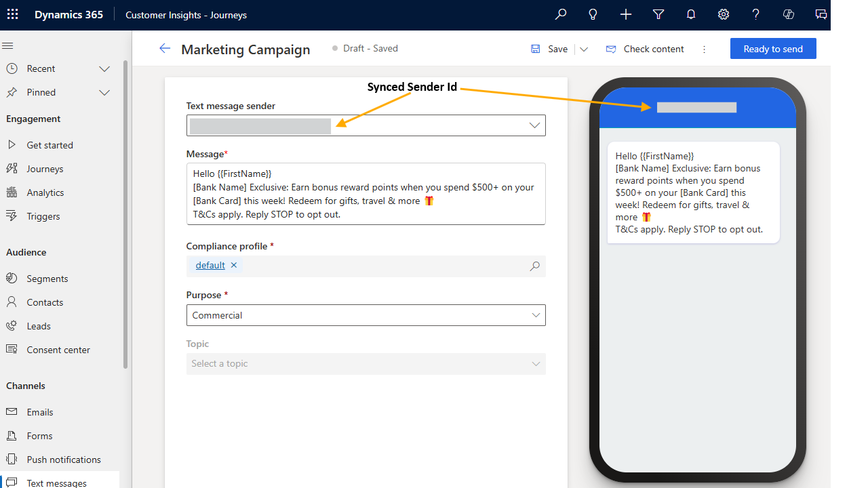Open the chat panel icon in header

(x=821, y=14)
